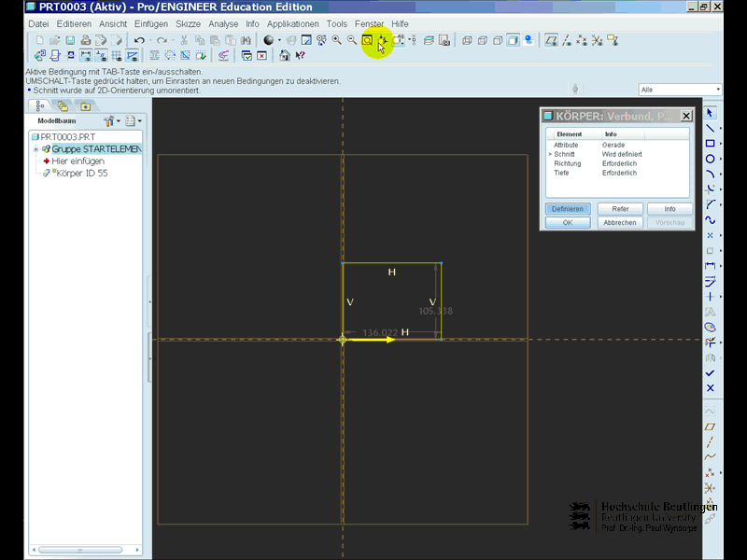This screenshot has width=747, height=560.
Task: Toggle dimension display in sketcher
Action: (86, 56)
